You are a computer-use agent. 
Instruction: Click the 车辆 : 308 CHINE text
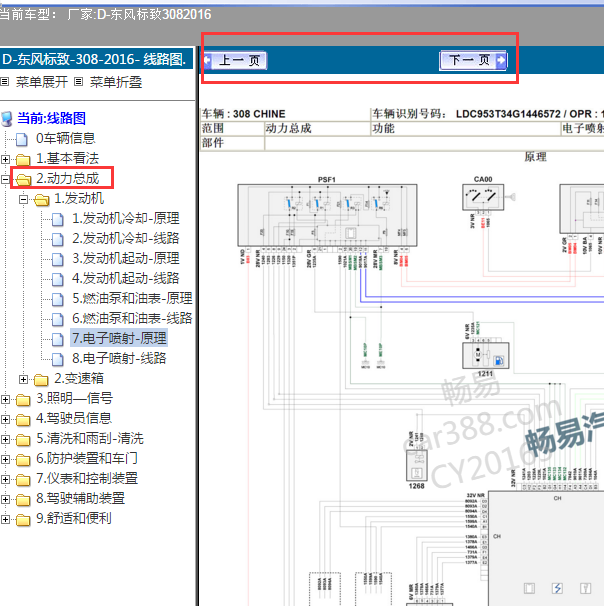(x=243, y=114)
